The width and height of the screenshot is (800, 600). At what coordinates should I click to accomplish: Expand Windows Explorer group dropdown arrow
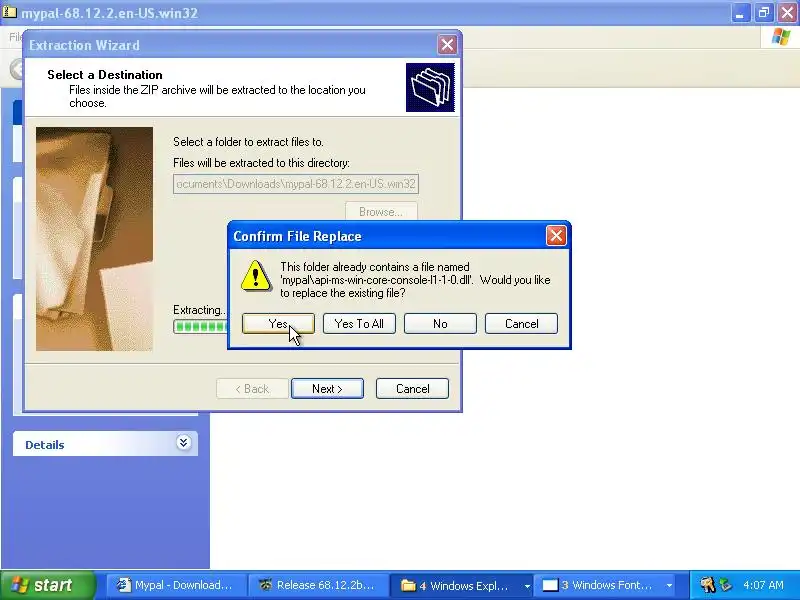point(527,586)
